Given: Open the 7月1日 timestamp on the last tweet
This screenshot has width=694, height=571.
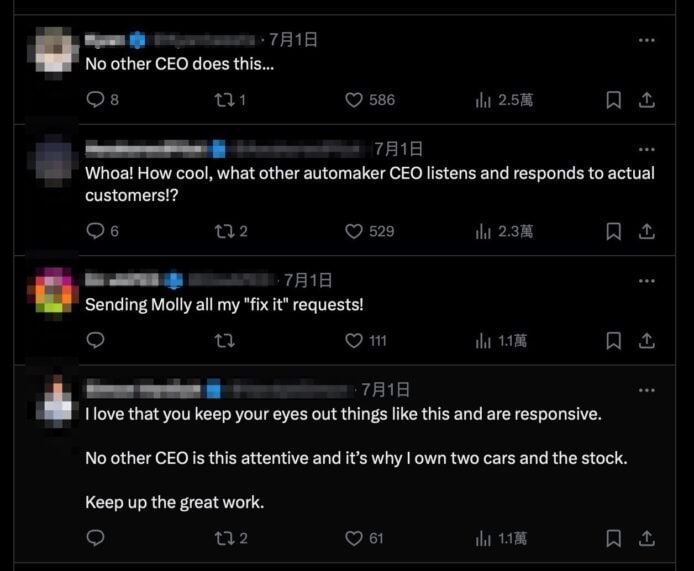Looking at the screenshot, I should [x=385, y=389].
